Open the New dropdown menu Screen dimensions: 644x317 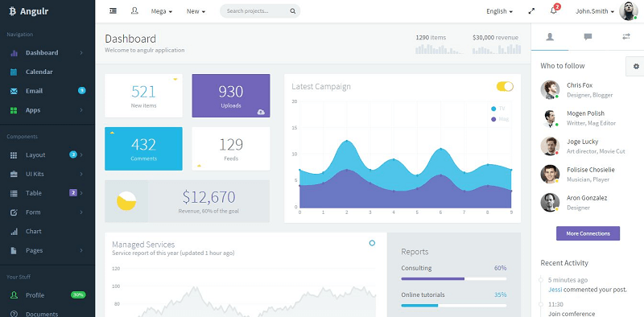(x=196, y=11)
